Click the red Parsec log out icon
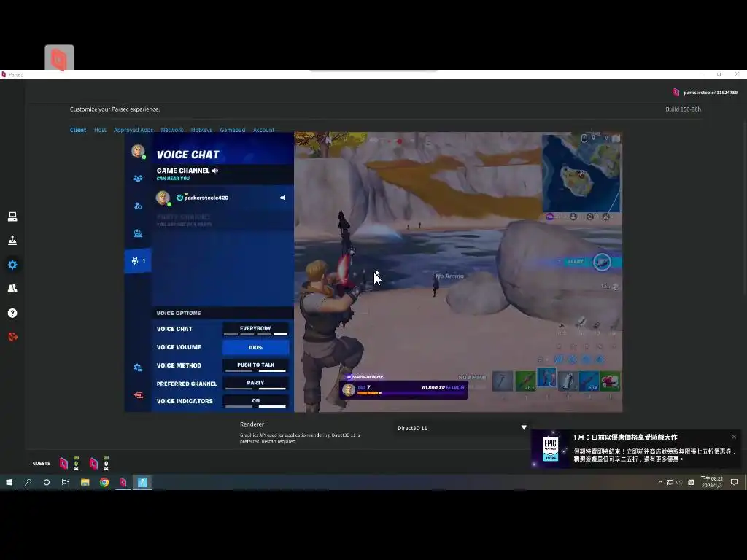 [12, 337]
